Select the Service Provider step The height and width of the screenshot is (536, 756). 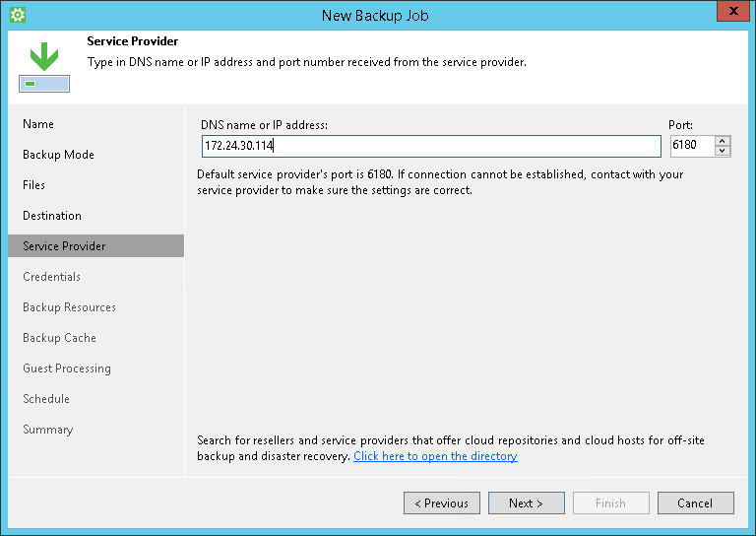(x=64, y=246)
